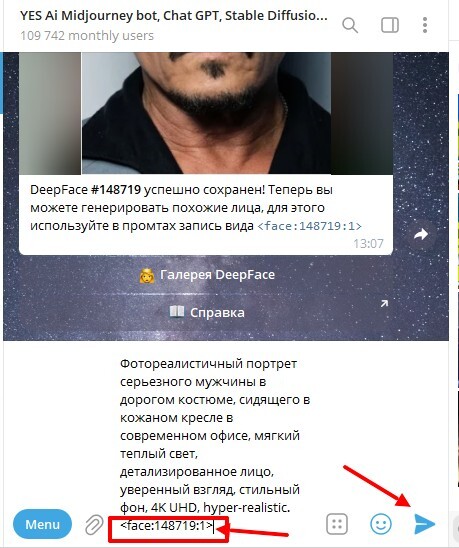Open the bot Menu button

coord(42,524)
